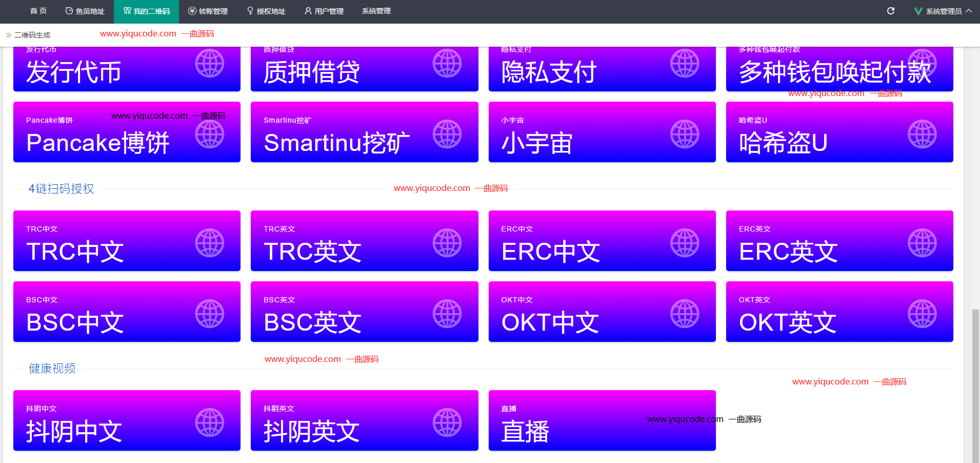Open the Smartinu挖矿 card

pyautogui.click(x=364, y=132)
